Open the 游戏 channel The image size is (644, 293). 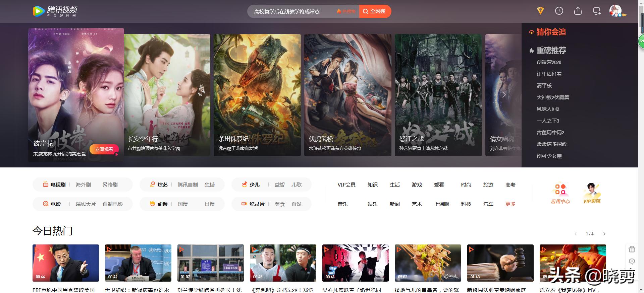pyautogui.click(x=417, y=185)
